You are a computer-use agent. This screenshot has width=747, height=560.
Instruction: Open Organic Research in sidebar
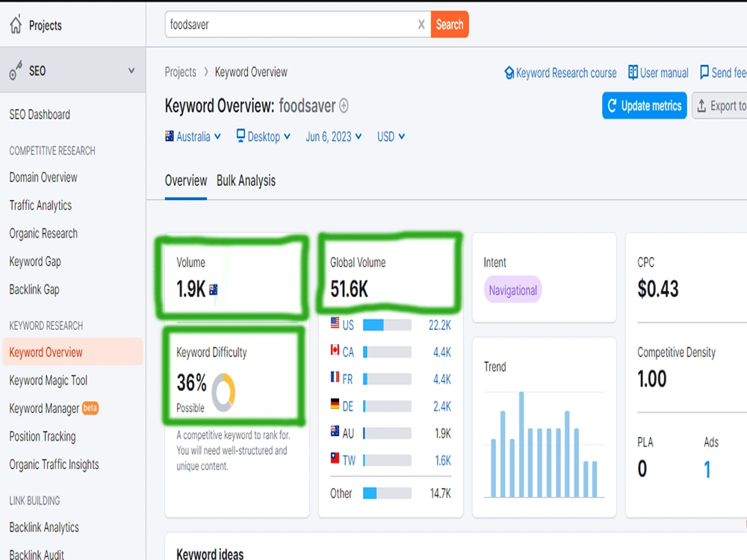pos(43,234)
